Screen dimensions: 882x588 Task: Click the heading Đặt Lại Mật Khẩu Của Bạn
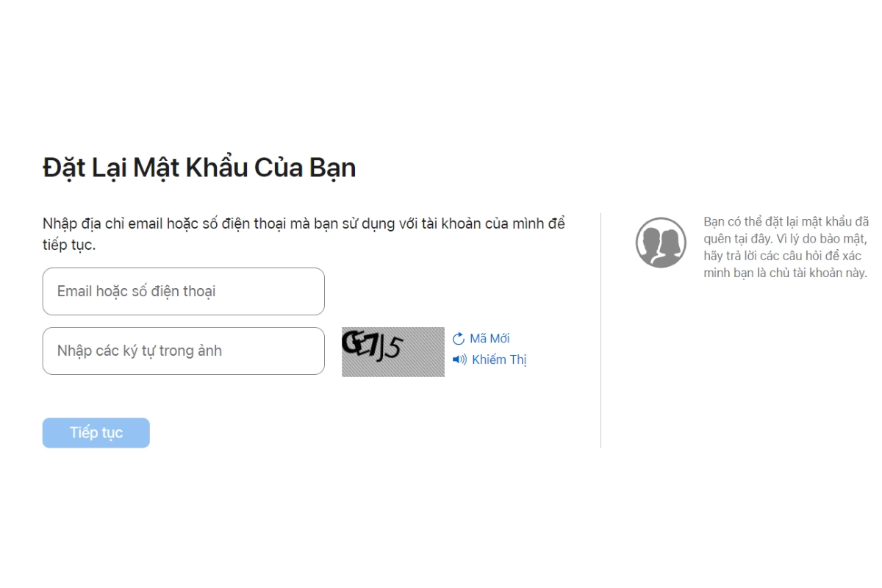pyautogui.click(x=198, y=167)
